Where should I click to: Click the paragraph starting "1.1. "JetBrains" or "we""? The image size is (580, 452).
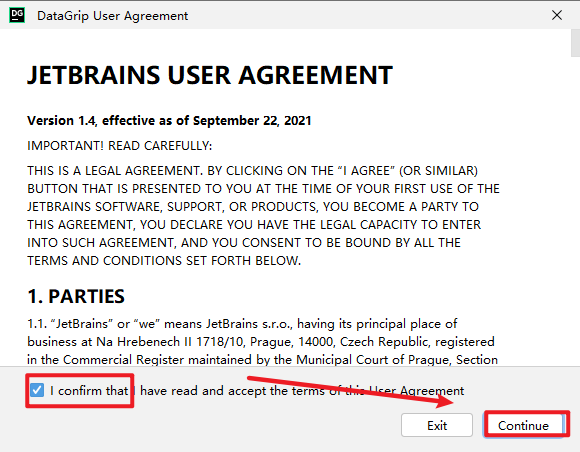[263, 341]
